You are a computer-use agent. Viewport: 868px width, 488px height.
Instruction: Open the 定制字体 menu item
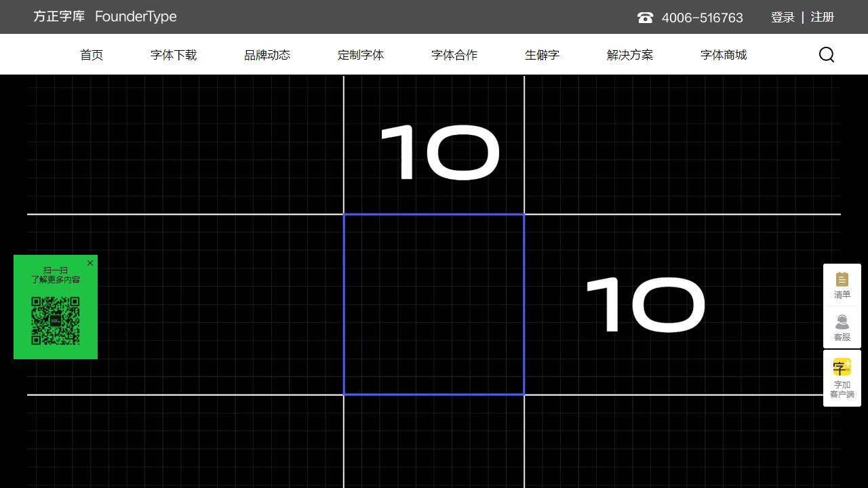(x=361, y=55)
